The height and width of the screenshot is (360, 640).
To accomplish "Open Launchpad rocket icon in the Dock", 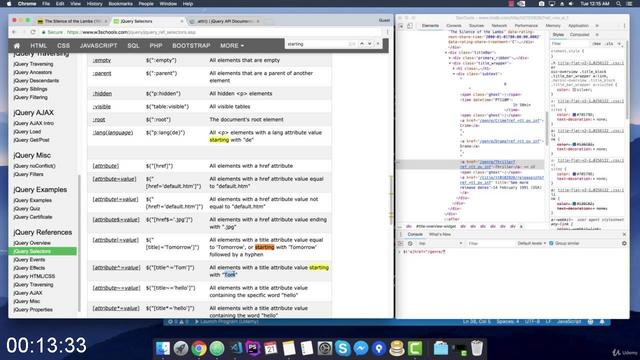I will pyautogui.click(x=181, y=349).
